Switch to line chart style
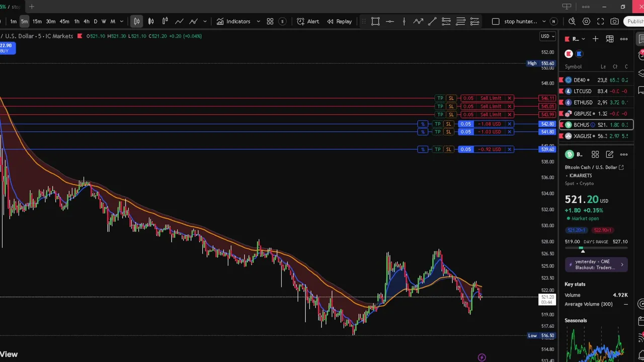The width and height of the screenshot is (644, 362). [179, 21]
